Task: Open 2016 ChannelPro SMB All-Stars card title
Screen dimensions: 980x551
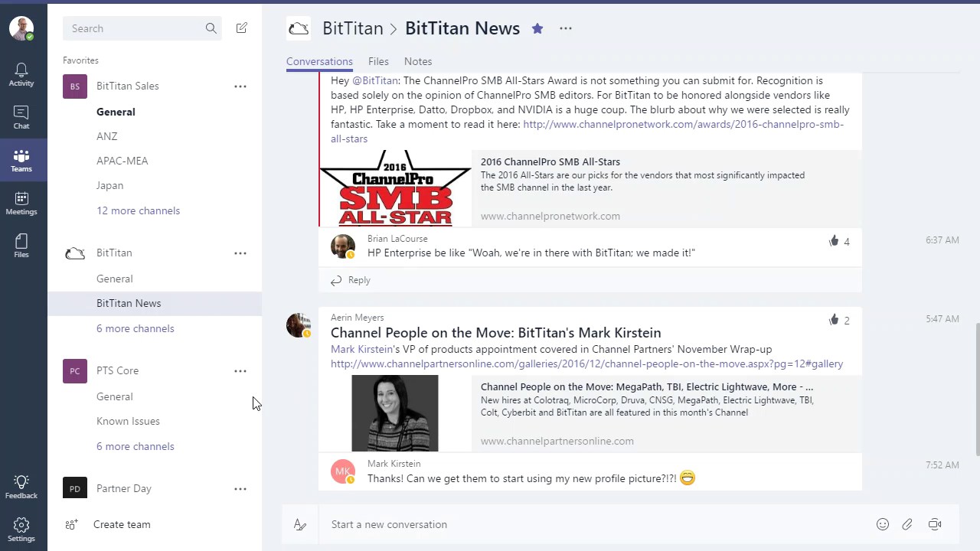Action: click(x=550, y=161)
